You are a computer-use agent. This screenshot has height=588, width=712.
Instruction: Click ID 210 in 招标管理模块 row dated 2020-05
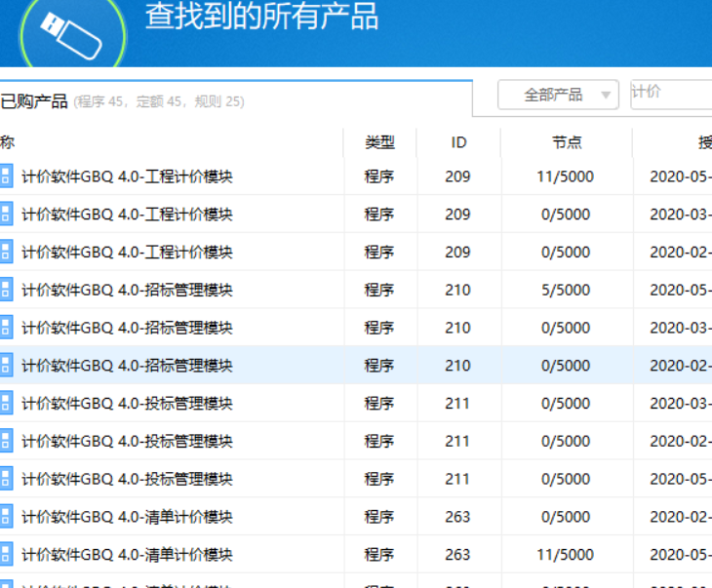(457, 290)
